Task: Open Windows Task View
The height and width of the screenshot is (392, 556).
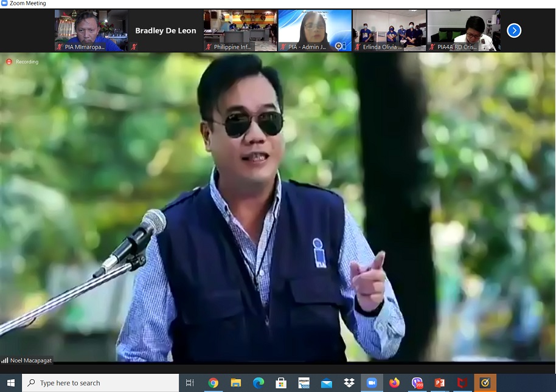Action: coord(190,383)
